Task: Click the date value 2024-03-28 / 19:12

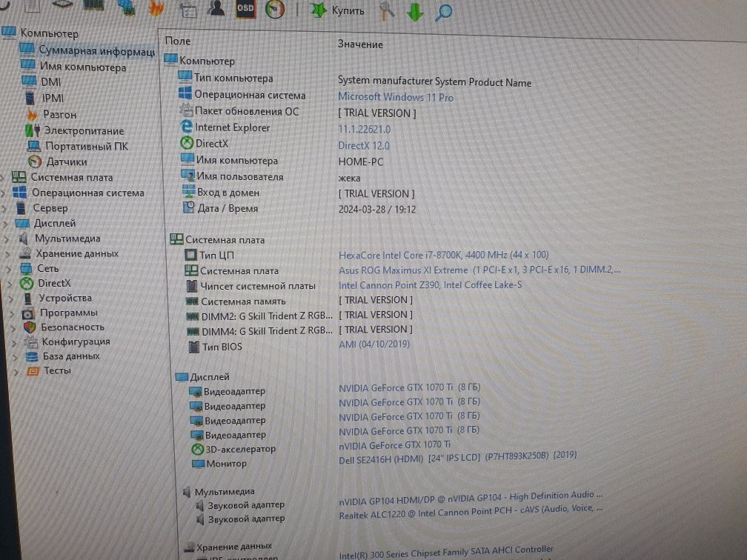Action: tap(376, 209)
